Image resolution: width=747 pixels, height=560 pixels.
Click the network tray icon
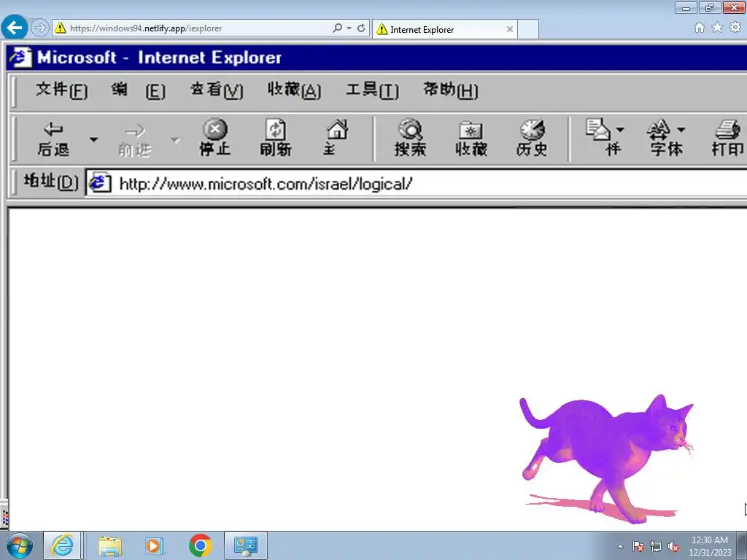tap(656, 546)
